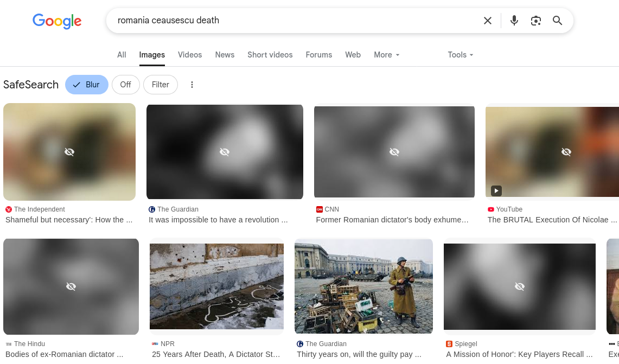Viewport: 619px width, 364px height.
Task: Reveal blurred CNN image eye icon
Action: [x=394, y=152]
